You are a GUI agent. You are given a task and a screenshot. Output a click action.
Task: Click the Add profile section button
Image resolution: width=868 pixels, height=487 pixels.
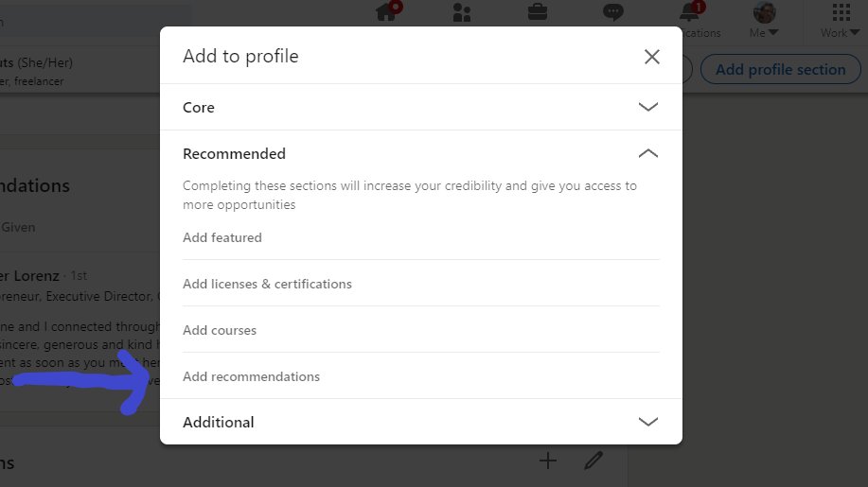[780, 70]
